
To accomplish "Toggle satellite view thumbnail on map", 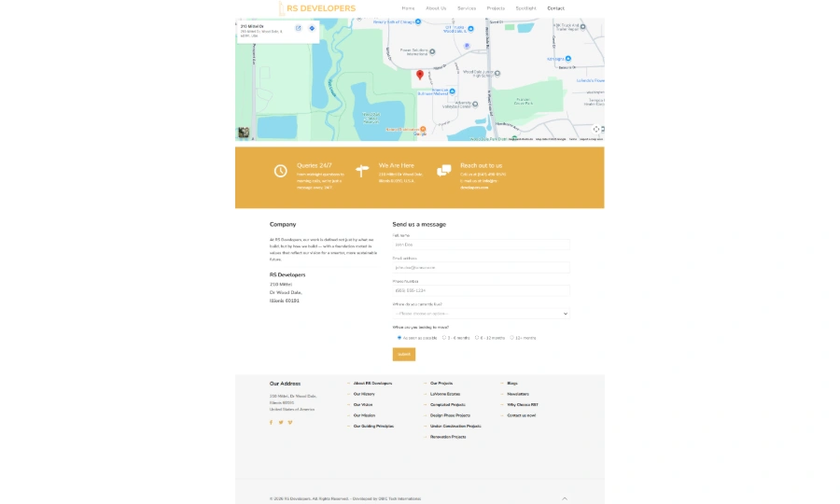I will (244, 133).
